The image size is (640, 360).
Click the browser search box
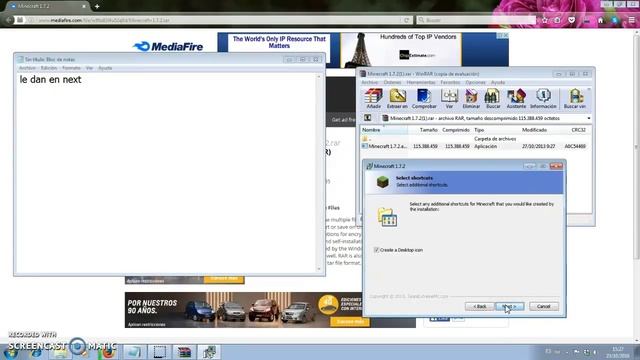(476, 20)
